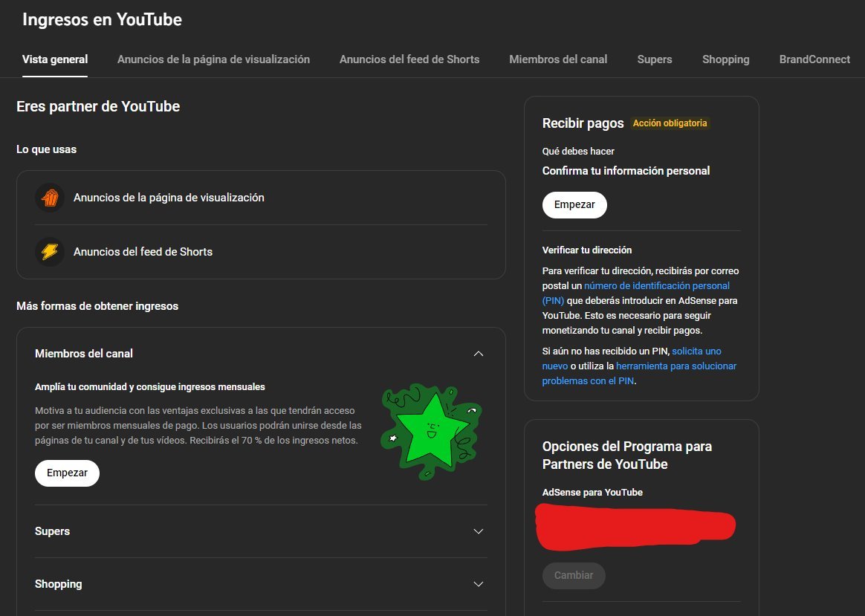
Task: Click the Qué debes hacer label
Action: [x=578, y=151]
